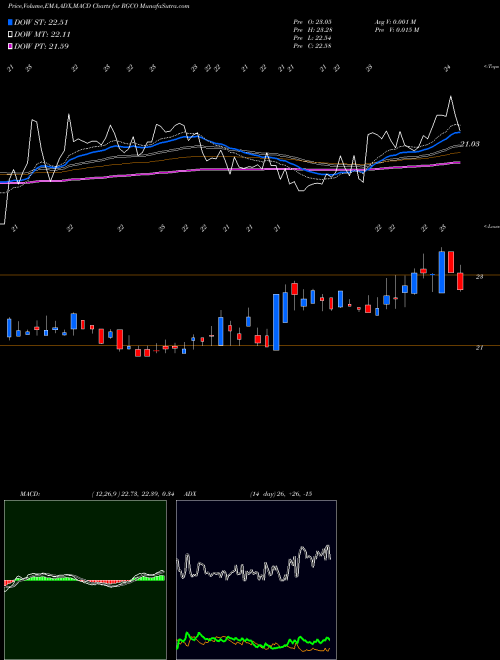Screen dimensions: 500x660
Task: Click the last red candlestick on price chart
Action: point(460,281)
